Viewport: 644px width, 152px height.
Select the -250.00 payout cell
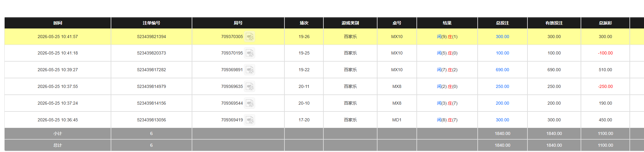click(605, 86)
